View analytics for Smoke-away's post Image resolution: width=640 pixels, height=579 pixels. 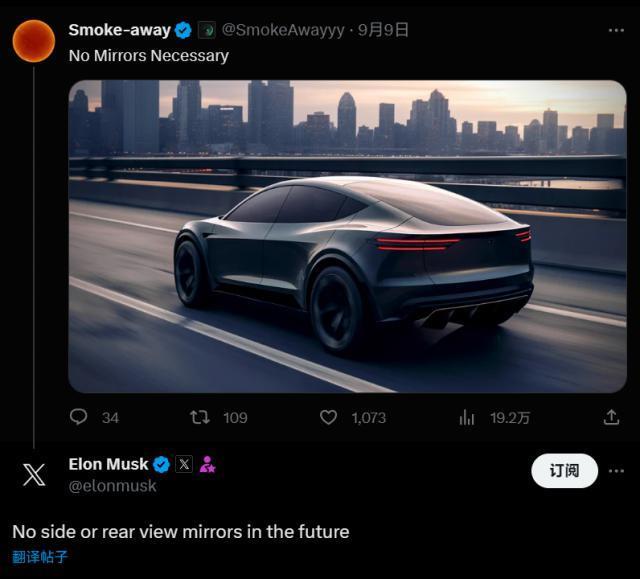pyautogui.click(x=466, y=417)
